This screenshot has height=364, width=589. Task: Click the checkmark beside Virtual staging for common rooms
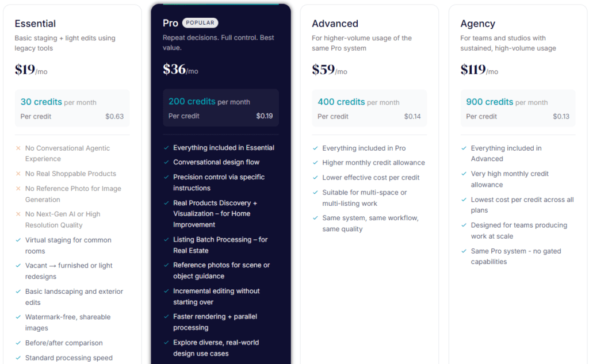tap(18, 240)
